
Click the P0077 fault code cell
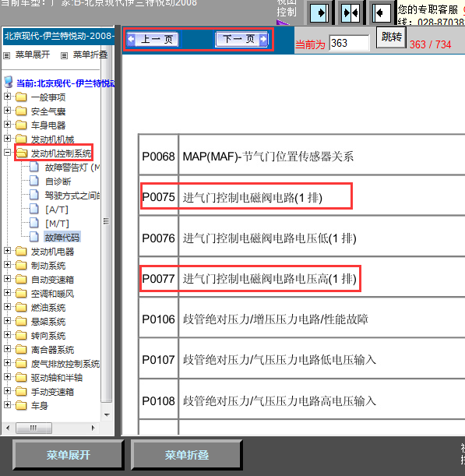click(158, 278)
